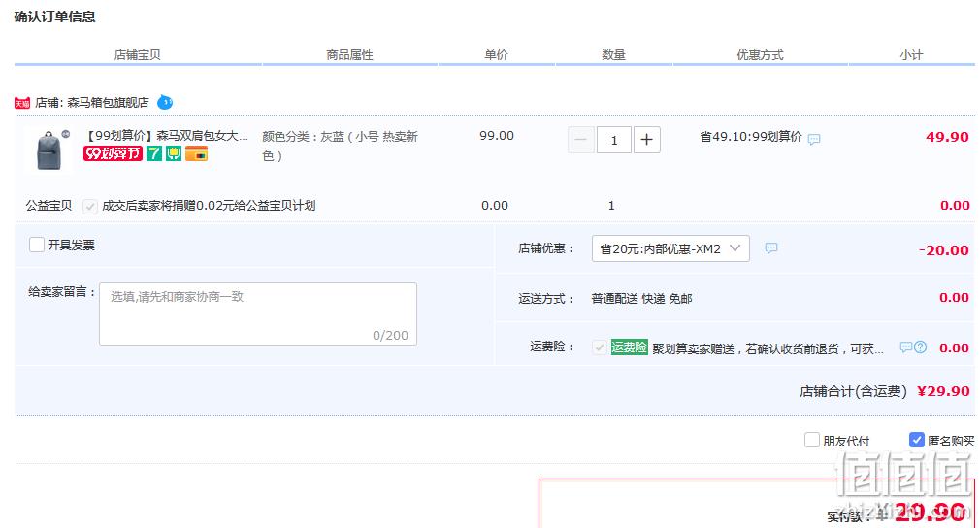Open the 店铺优惠 discount dropdown
Screen dimensions: 980x528
pos(670,248)
